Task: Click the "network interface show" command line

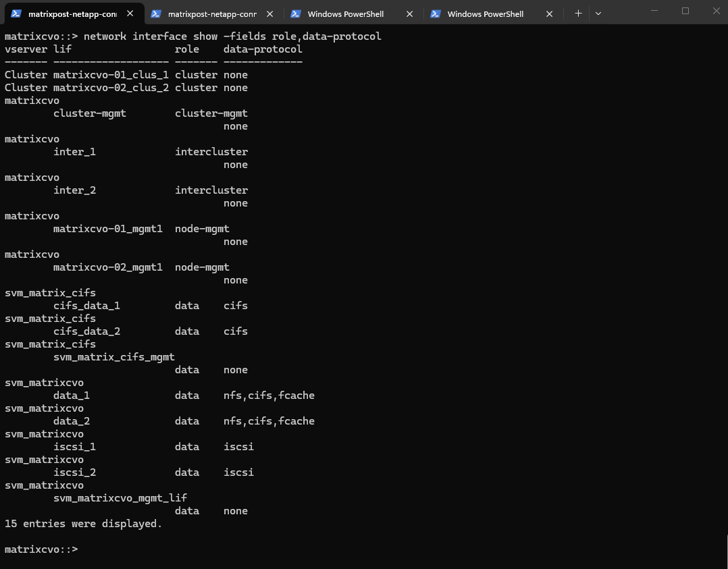Action: [192, 36]
